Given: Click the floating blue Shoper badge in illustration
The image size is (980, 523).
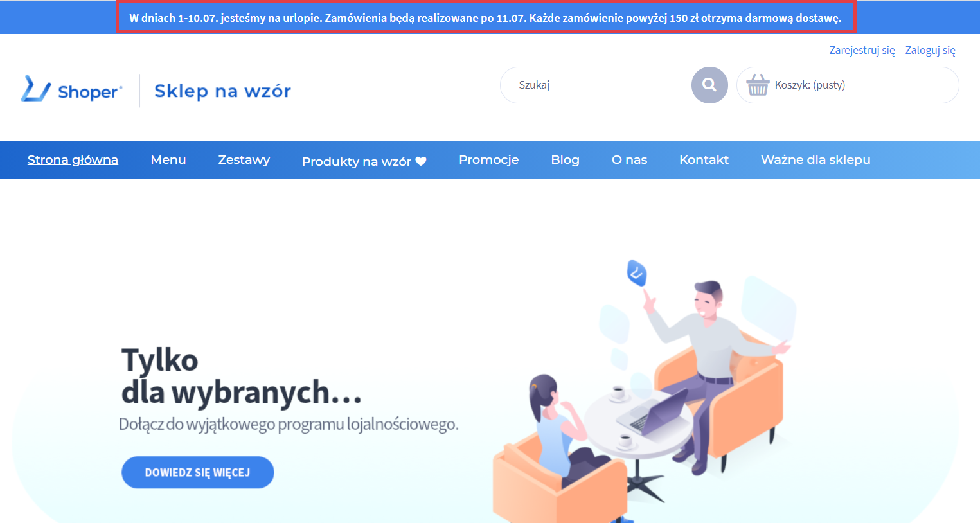Looking at the screenshot, I should pos(636,273).
